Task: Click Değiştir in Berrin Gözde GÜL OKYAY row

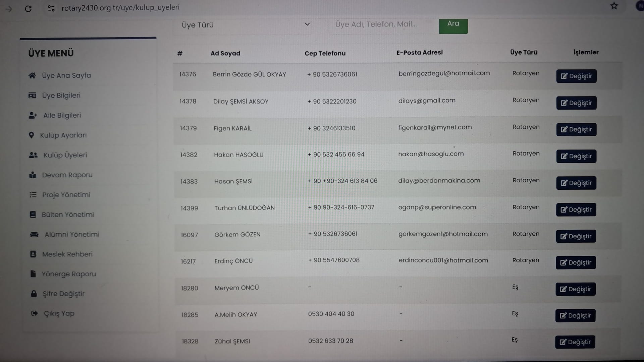Action: point(576,76)
